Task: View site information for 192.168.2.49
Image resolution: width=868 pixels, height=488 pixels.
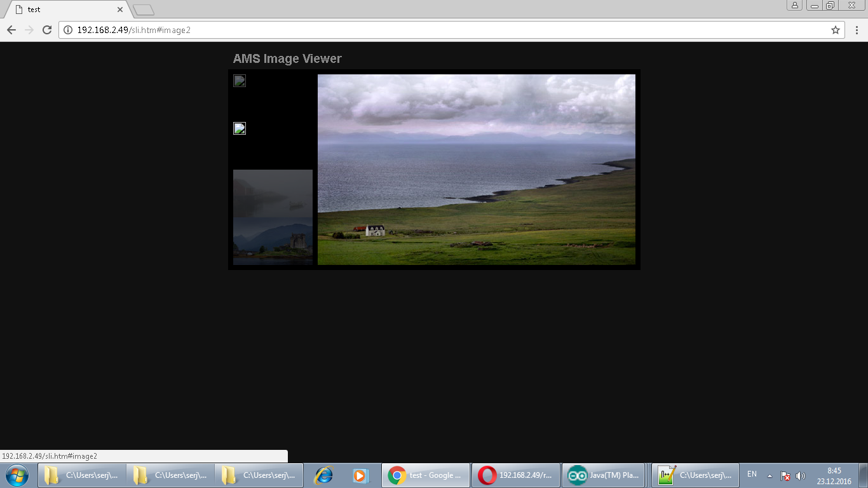Action: (69, 30)
